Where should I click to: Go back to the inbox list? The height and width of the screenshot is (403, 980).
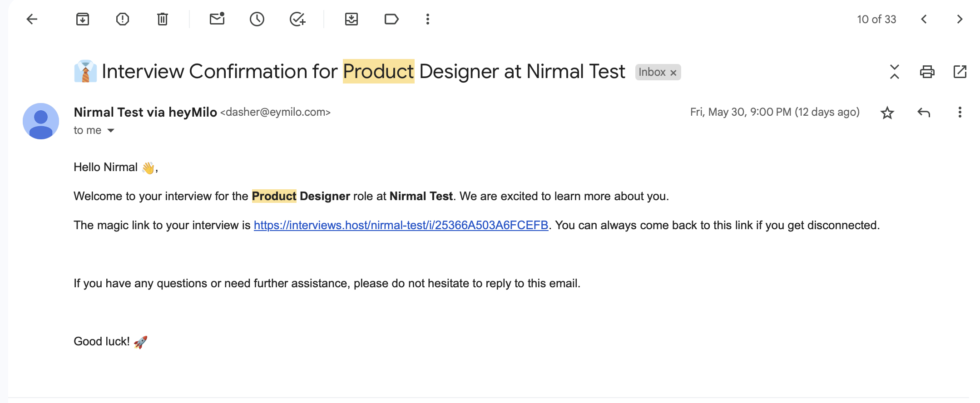pos(32,19)
